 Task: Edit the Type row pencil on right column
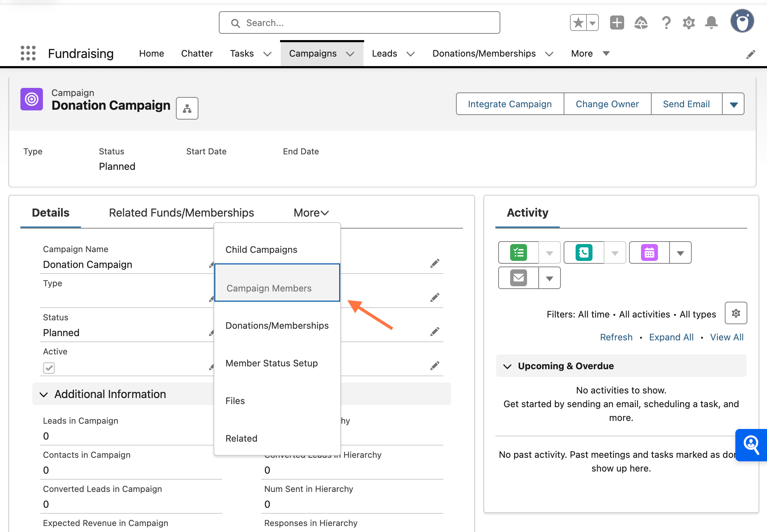(x=435, y=297)
